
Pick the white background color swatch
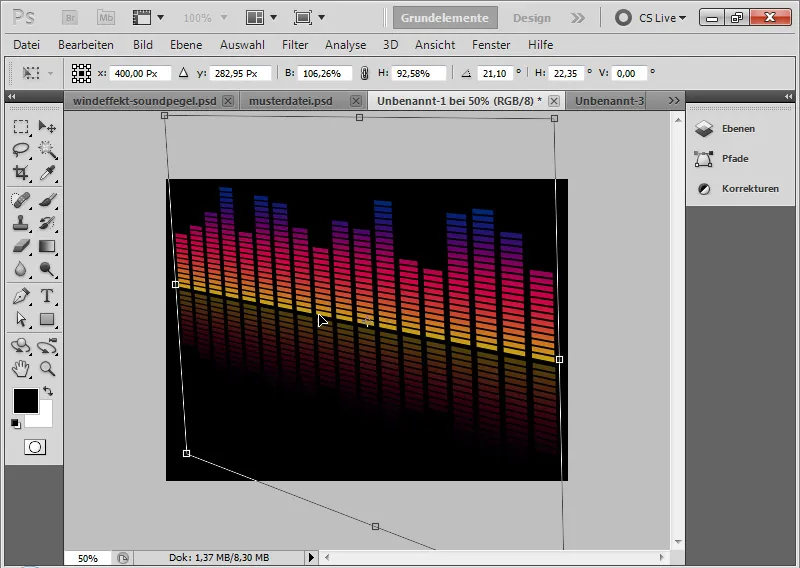point(45,419)
